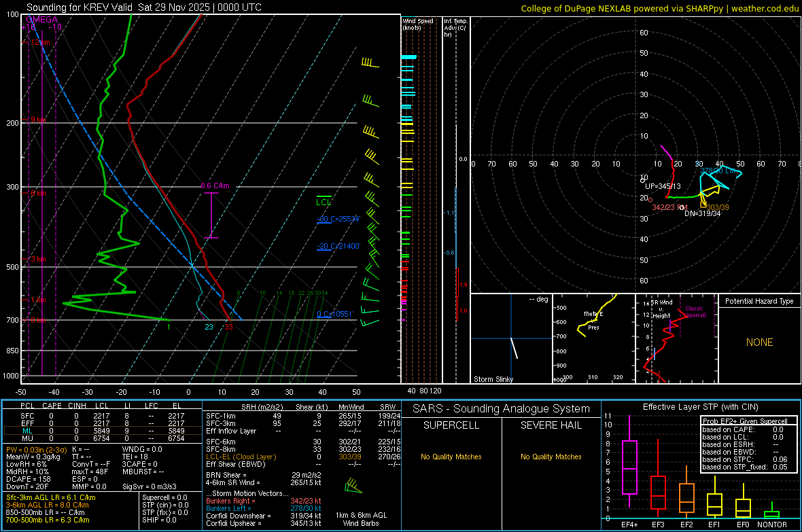Click the 'SFC-1km' kinematics row
This screenshot has width=802, height=532.
click(303, 416)
